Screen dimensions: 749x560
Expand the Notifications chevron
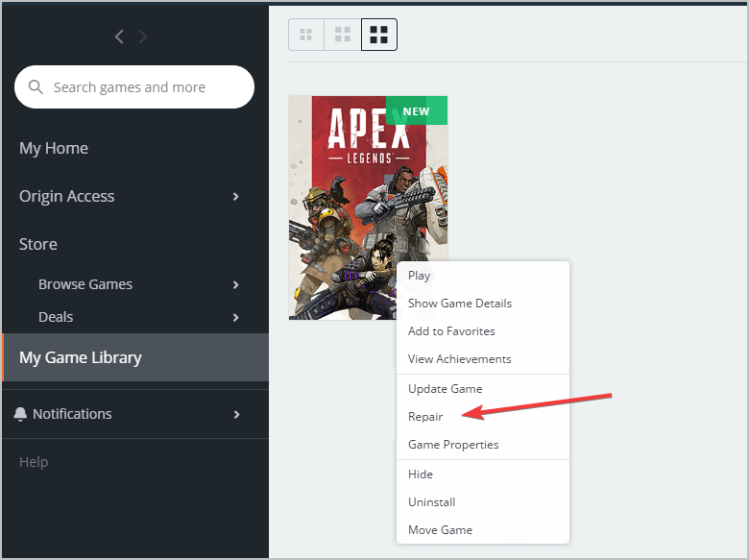point(236,414)
